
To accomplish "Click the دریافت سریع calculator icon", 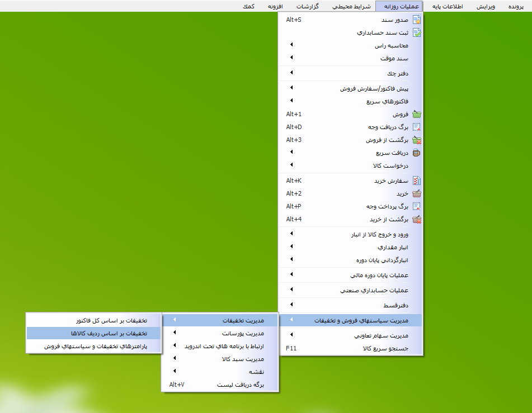I will [x=416, y=153].
